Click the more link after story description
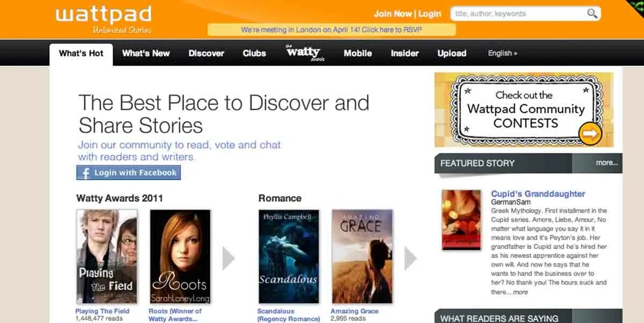Screen dimensions: 644x323 [520, 292]
